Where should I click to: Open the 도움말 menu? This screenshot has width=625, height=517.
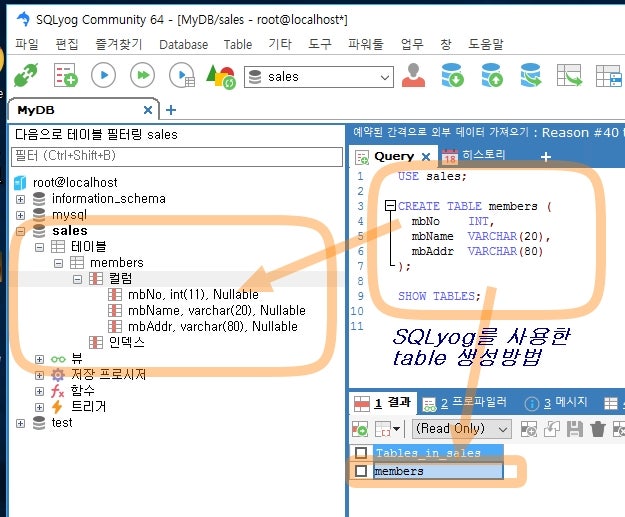pyautogui.click(x=485, y=44)
